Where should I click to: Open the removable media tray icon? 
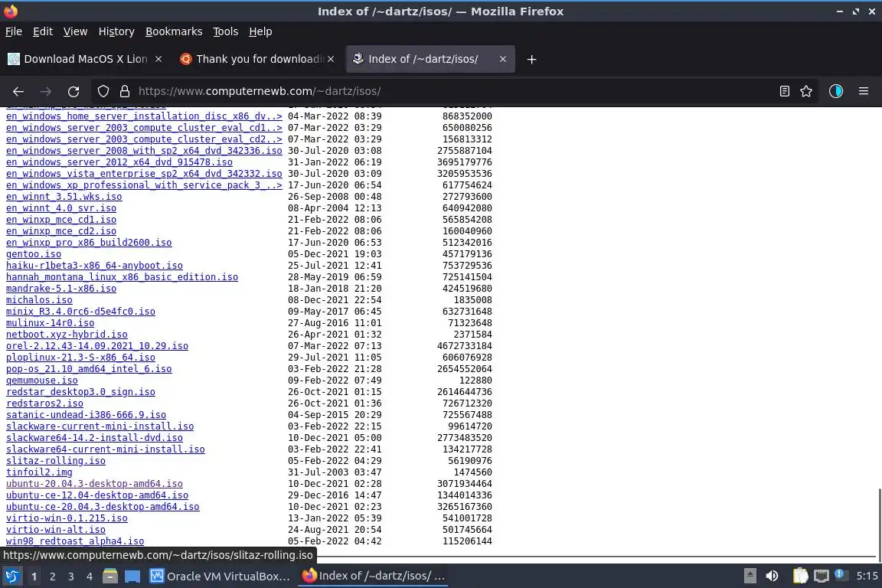(750, 576)
